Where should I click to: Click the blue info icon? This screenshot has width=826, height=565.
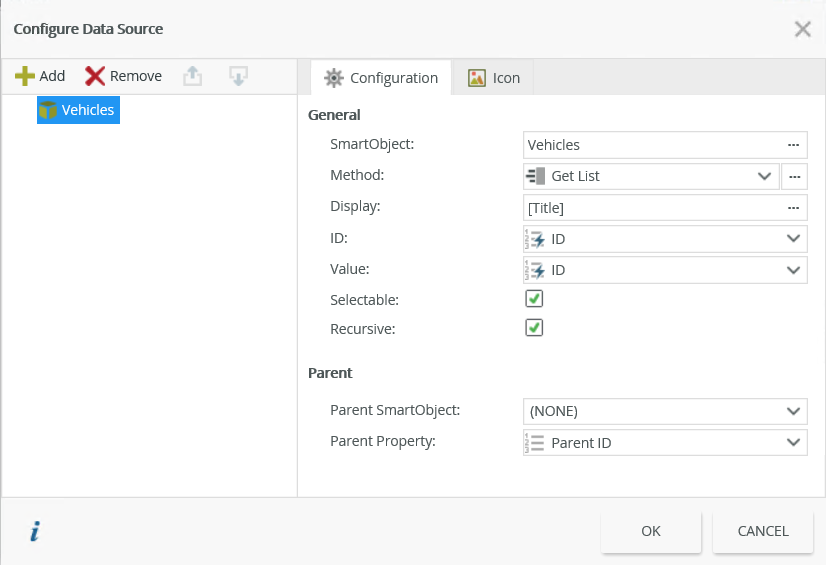click(34, 532)
